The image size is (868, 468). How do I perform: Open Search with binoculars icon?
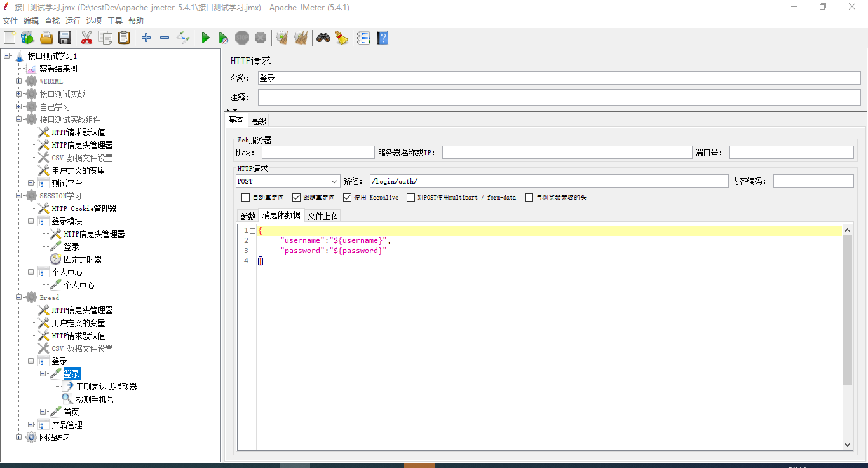tap(323, 38)
